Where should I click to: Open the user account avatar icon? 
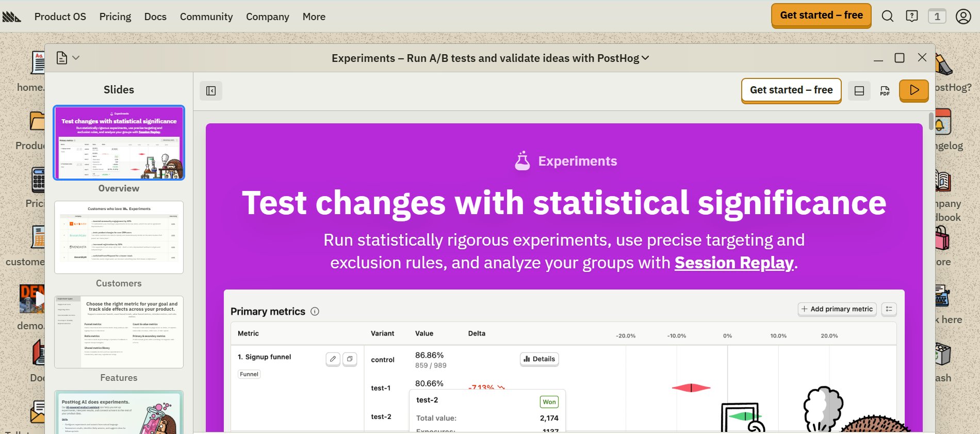point(963,17)
